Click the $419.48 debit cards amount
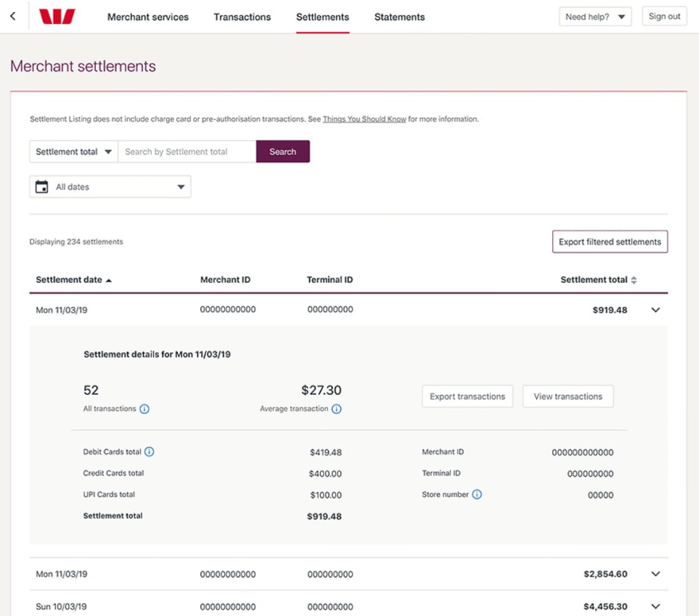 (x=326, y=452)
